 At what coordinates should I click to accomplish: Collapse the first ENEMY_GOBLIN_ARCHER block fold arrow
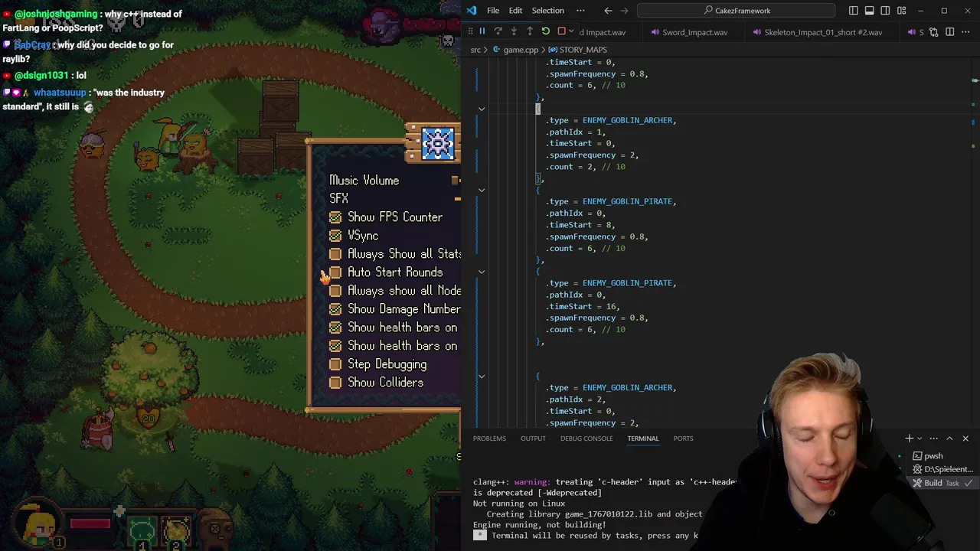click(482, 109)
